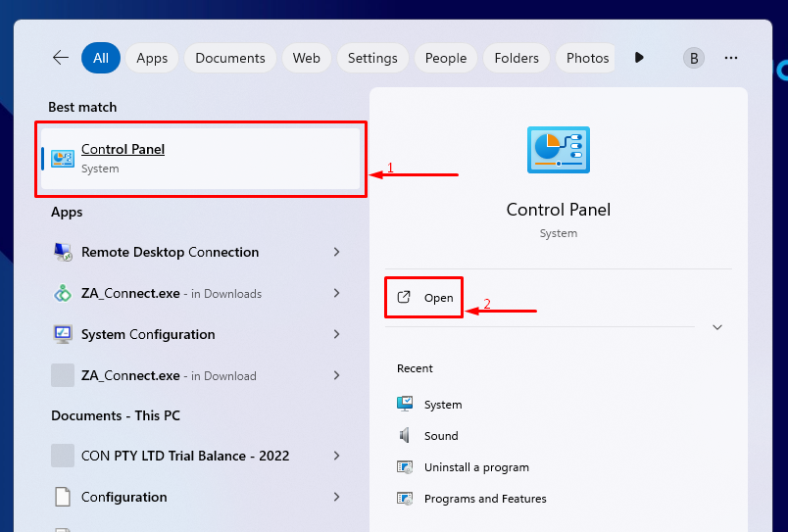788x532 pixels.
Task: Open Sound from the Recent list
Action: tap(441, 436)
